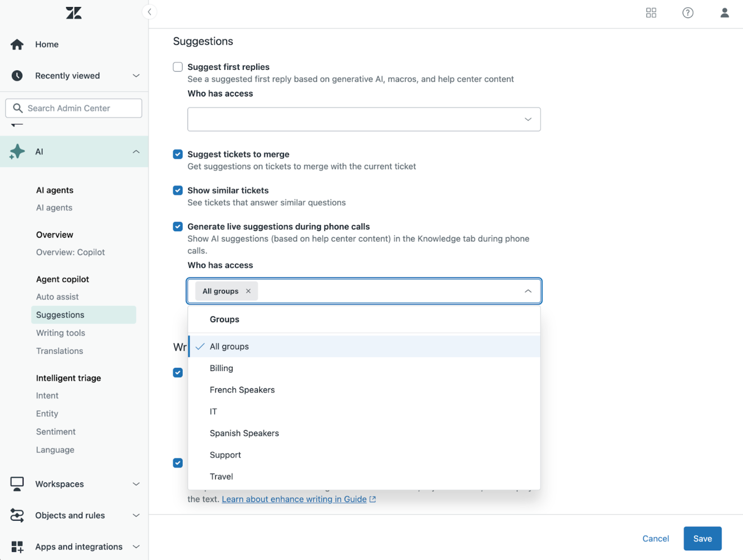Remove the All groups tag with the x
The height and width of the screenshot is (560, 743).
tap(248, 291)
